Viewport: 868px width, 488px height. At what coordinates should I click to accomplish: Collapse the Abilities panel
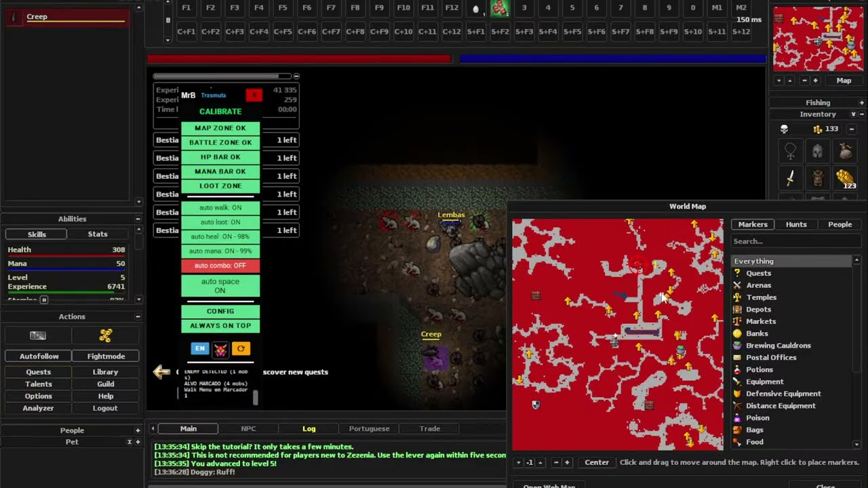[138, 219]
